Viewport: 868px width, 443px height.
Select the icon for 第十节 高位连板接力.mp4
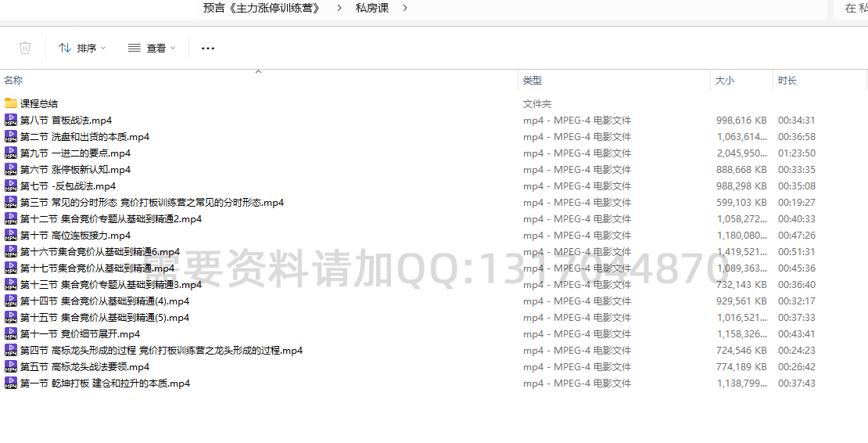tap(11, 235)
